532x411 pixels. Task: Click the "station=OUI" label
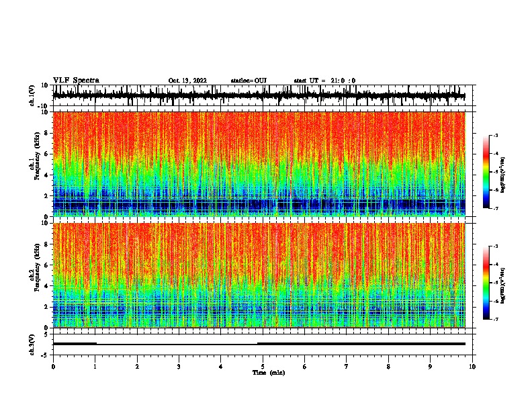pyautogui.click(x=249, y=81)
